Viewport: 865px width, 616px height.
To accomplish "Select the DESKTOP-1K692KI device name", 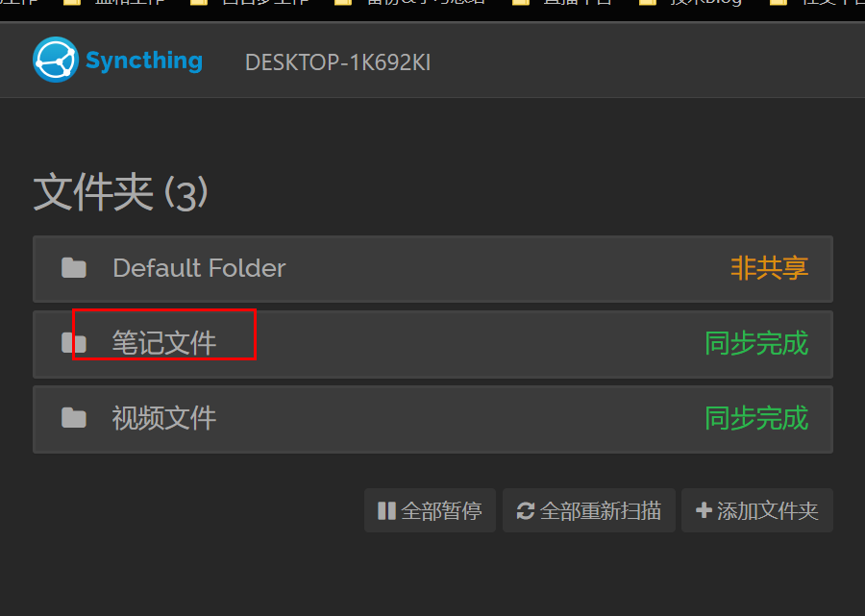I will coord(337,62).
